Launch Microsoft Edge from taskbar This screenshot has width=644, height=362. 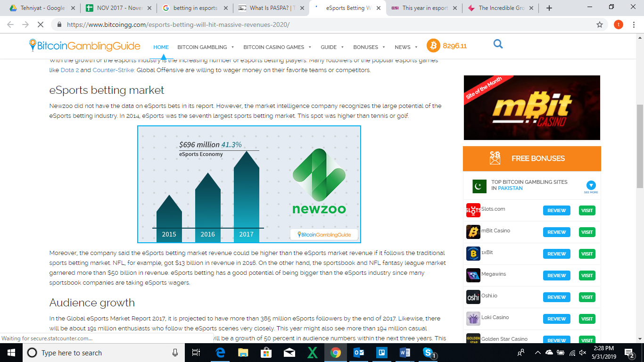tap(220, 353)
